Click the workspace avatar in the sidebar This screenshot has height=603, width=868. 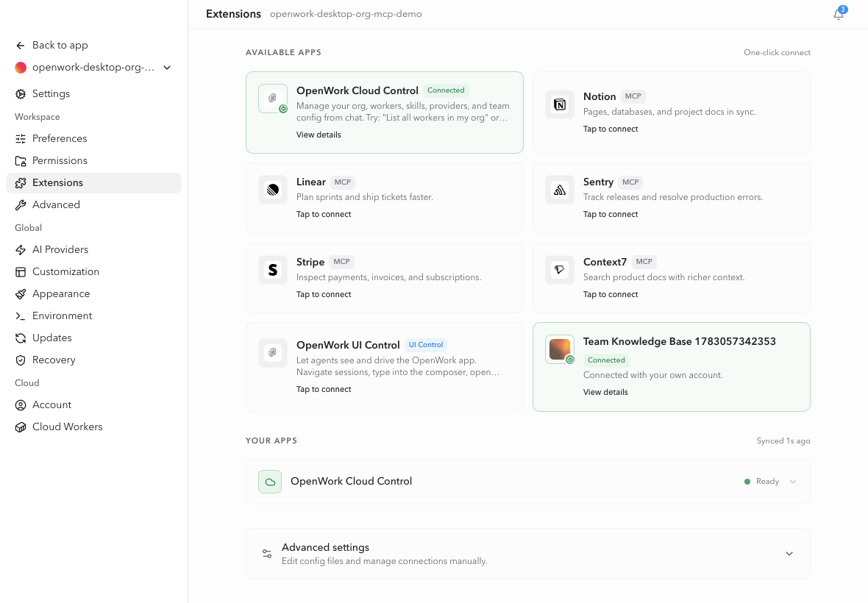tap(21, 68)
